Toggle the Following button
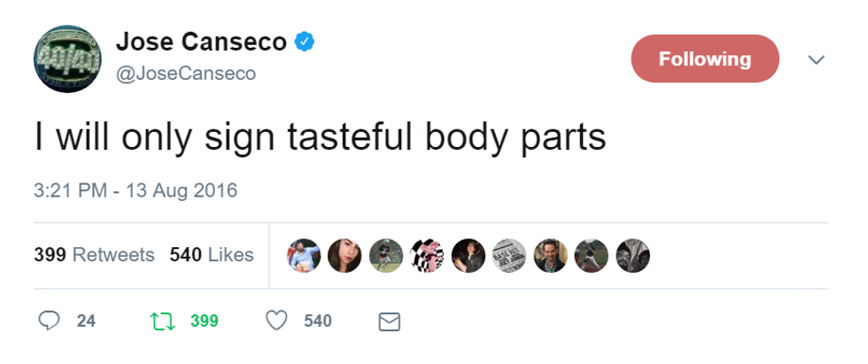This screenshot has width=868, height=364. point(704,59)
